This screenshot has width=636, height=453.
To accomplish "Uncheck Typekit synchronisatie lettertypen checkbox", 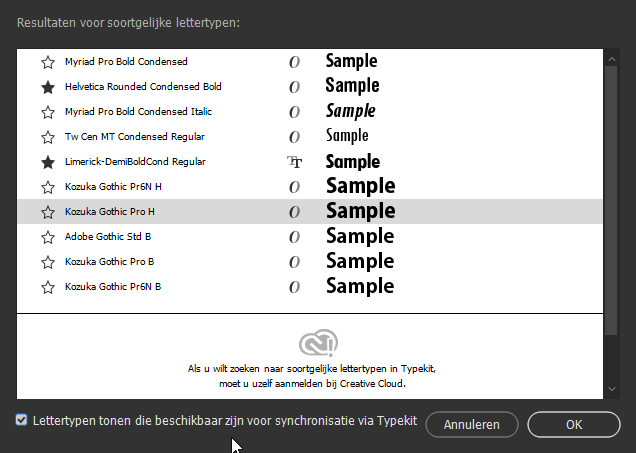I will [x=22, y=421].
